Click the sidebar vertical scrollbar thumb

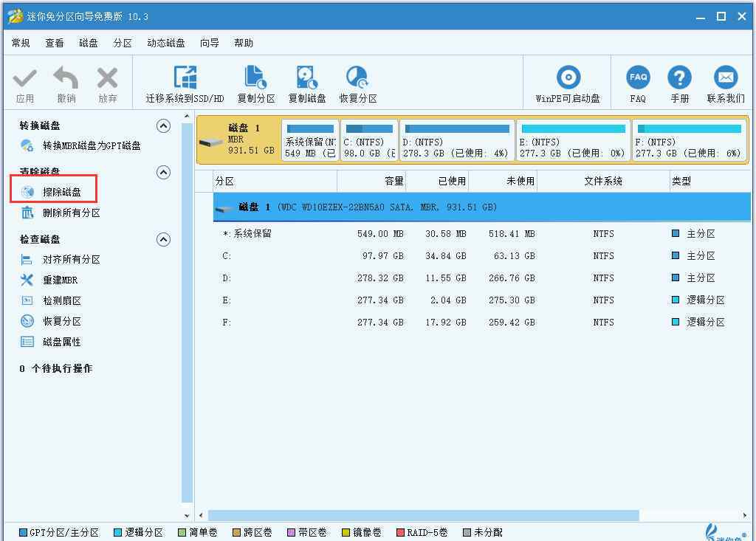[x=187, y=313]
